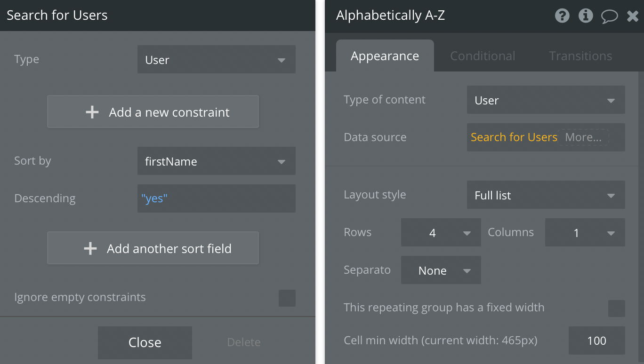The height and width of the screenshot is (364, 644).
Task: Click plus icon on Add another sort field
Action: click(x=90, y=248)
